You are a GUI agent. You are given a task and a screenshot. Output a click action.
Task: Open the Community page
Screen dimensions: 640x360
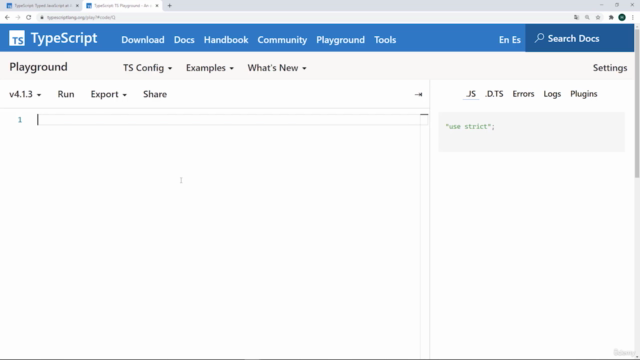click(x=282, y=40)
